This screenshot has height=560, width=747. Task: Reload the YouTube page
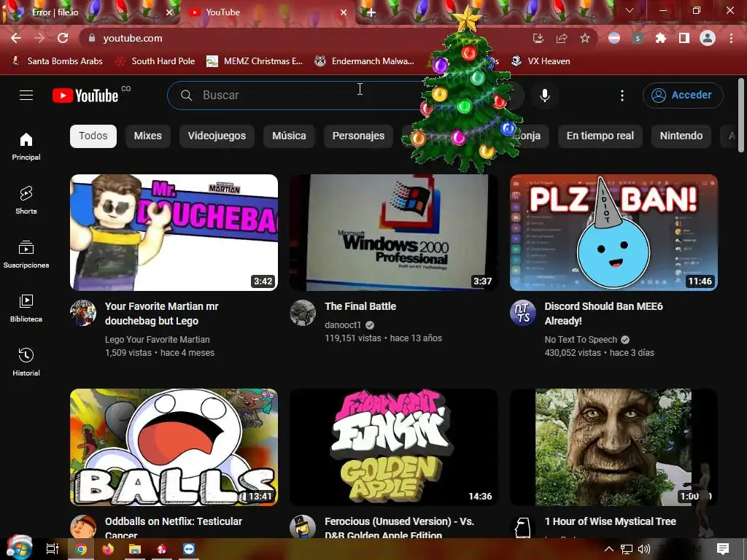pos(63,38)
